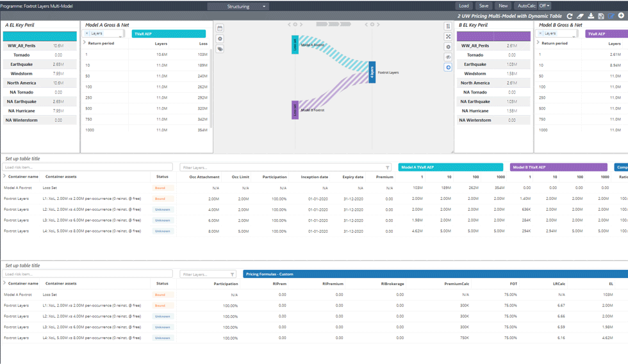Click the fullscreen expand icon beside diagram
This screenshot has width=628, height=364.
pyautogui.click(x=448, y=37)
